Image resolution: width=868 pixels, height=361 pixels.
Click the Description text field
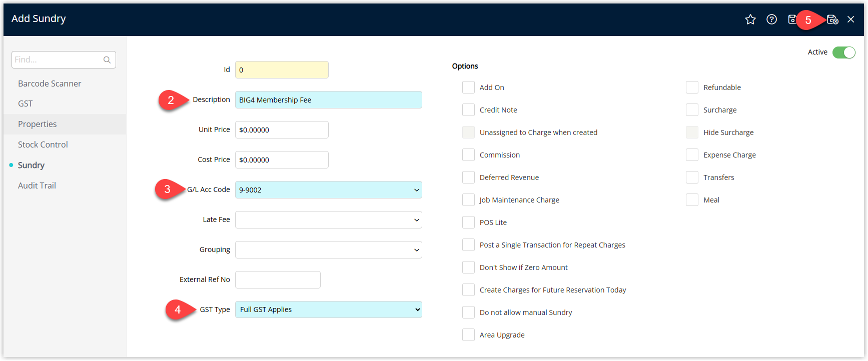(x=328, y=100)
